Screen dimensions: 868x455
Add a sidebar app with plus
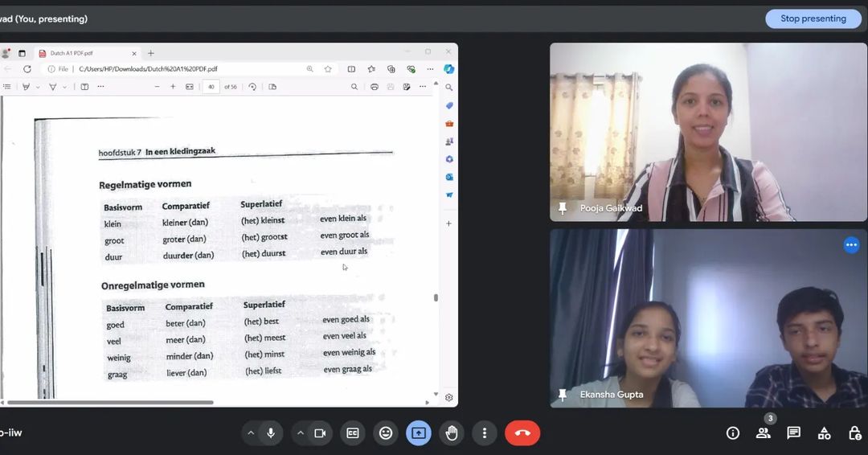449,223
